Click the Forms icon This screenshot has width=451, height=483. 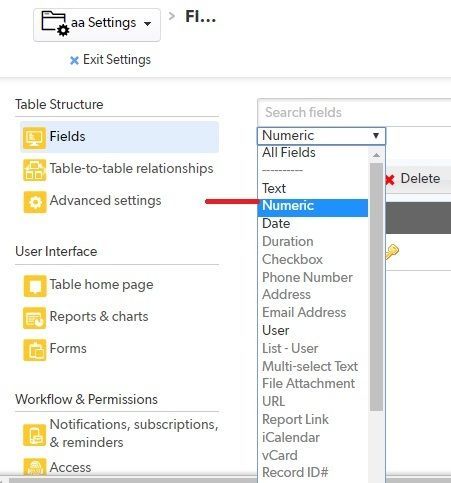[35, 350]
